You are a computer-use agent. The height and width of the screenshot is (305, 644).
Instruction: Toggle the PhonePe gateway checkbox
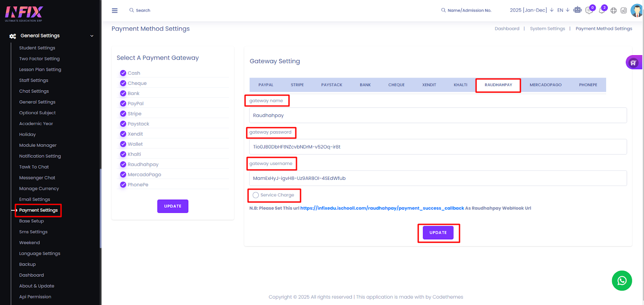coord(123,184)
